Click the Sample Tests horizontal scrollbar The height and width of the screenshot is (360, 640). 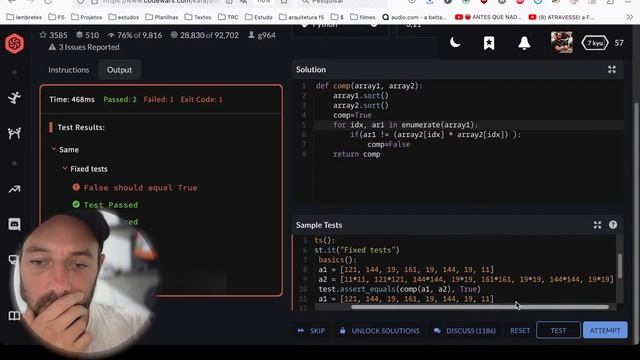pyautogui.click(x=480, y=307)
